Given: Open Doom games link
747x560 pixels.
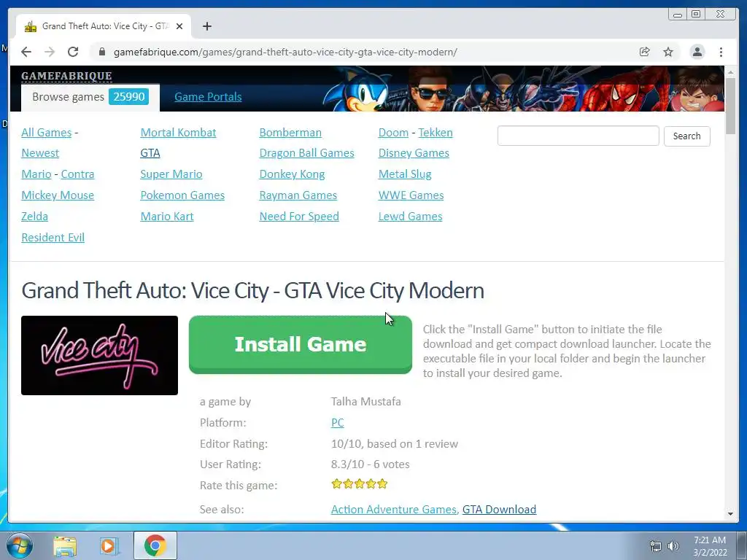Looking at the screenshot, I should tap(393, 133).
